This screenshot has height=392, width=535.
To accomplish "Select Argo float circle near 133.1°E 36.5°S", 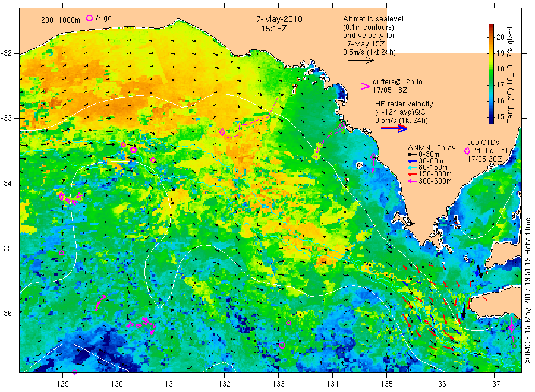I will click(x=282, y=345).
